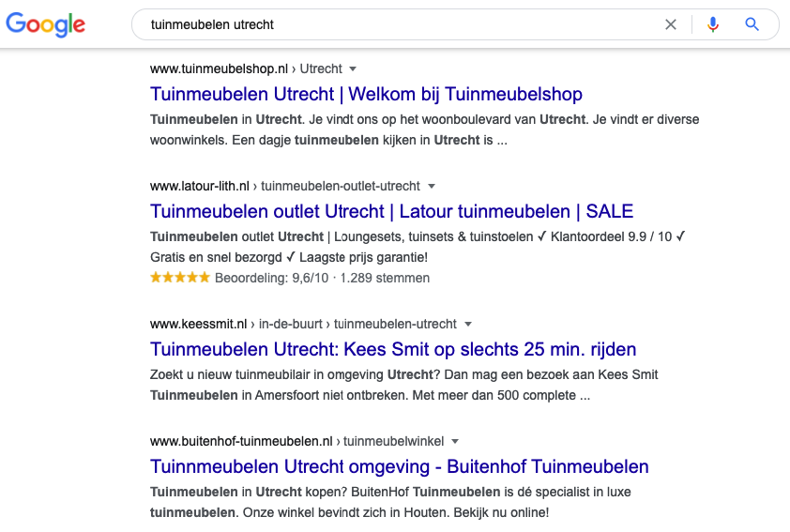Click the 1.289 stemmen rating text
790x532 pixels.
coord(385,278)
